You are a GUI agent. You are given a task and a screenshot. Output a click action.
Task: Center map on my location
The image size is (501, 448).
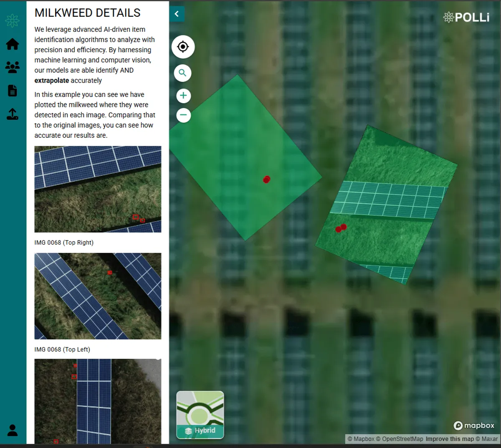pos(183,47)
